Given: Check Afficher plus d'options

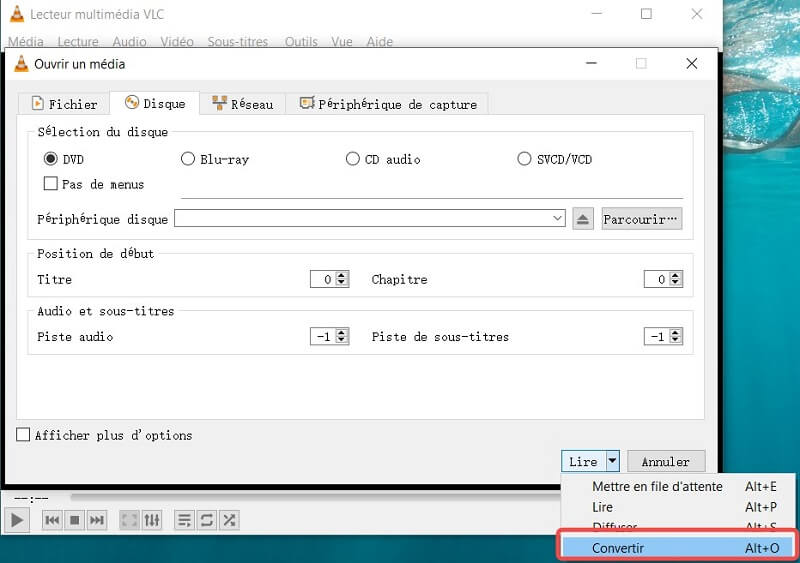Looking at the screenshot, I should point(23,434).
